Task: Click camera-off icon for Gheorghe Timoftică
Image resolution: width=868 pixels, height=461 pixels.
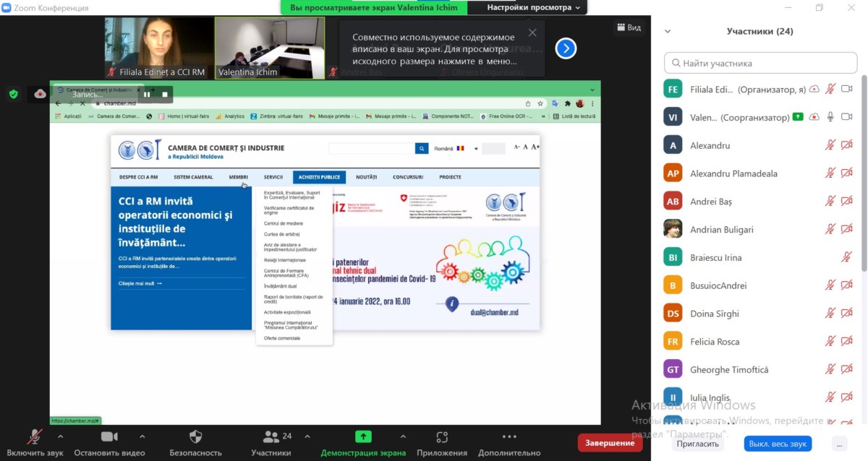Action: [847, 369]
